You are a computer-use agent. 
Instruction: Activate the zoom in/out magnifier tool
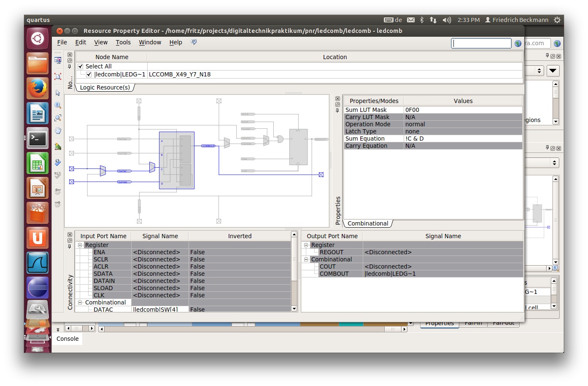click(58, 105)
